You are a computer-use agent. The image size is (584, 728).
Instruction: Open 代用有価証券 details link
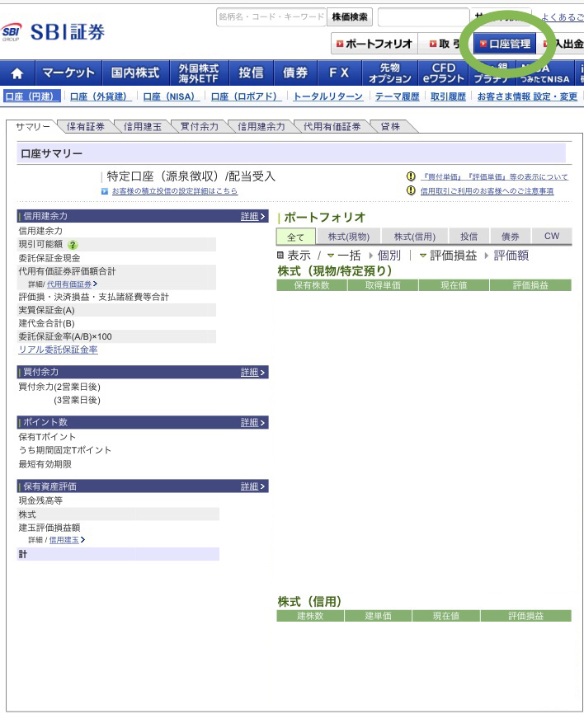click(69, 284)
